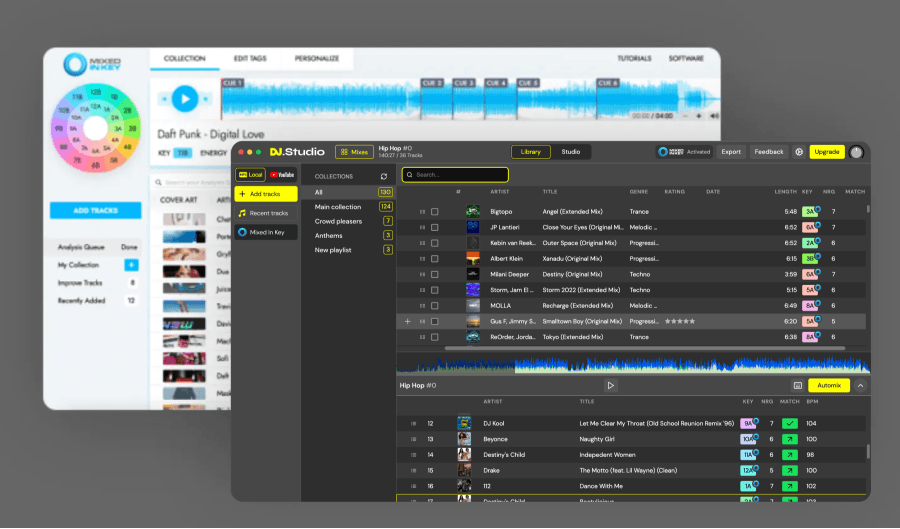This screenshot has height=529, width=900.
Task: Click the Export button
Action: [731, 152]
